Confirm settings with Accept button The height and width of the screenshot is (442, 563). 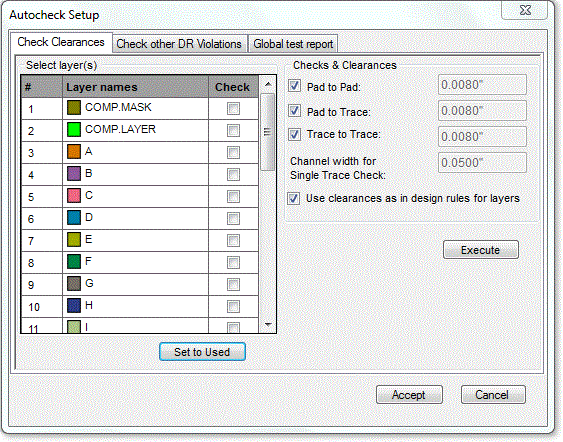tap(409, 395)
